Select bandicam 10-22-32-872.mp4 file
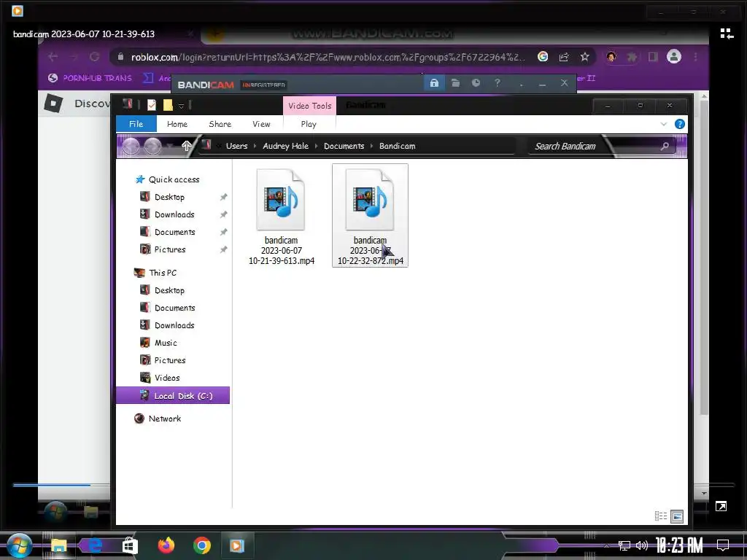This screenshot has width=747, height=560. 370,215
